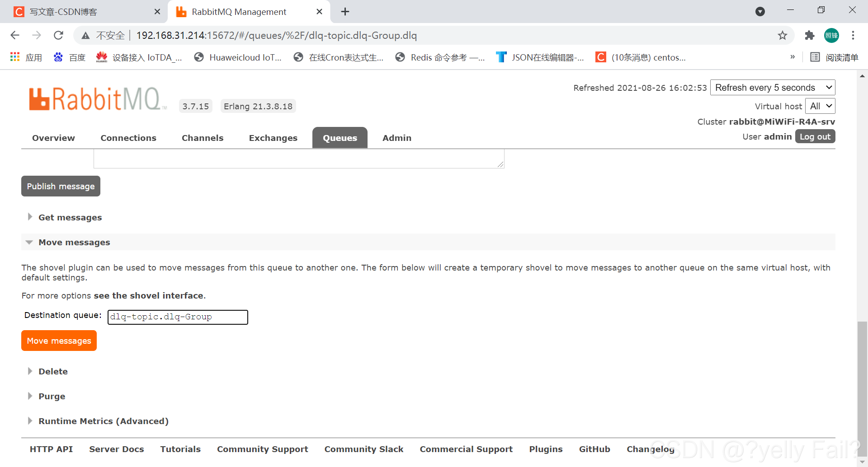The height and width of the screenshot is (467, 868).
Task: Open the online Cron expression bookmark
Action: tap(338, 57)
